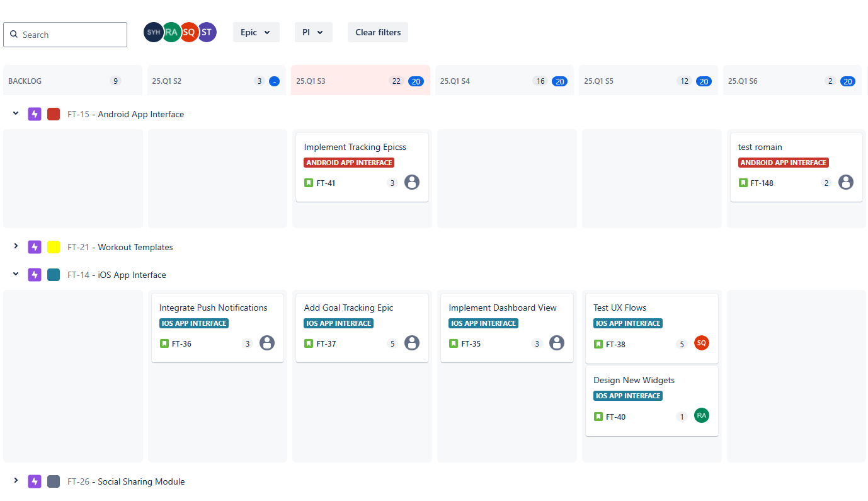This screenshot has height=501, width=868.
Task: Click the green story icon on FT-36
Action: [164, 343]
